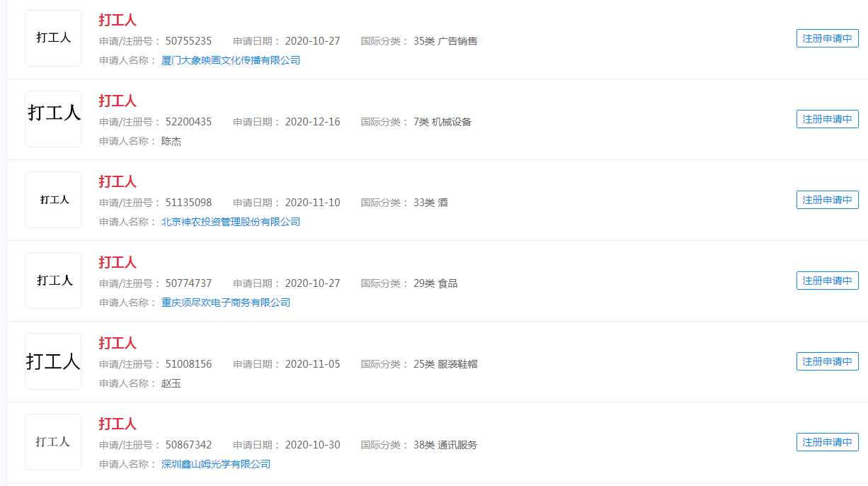Select registration number 50867342
Viewport: 868px width, 486px height.
tap(188, 445)
